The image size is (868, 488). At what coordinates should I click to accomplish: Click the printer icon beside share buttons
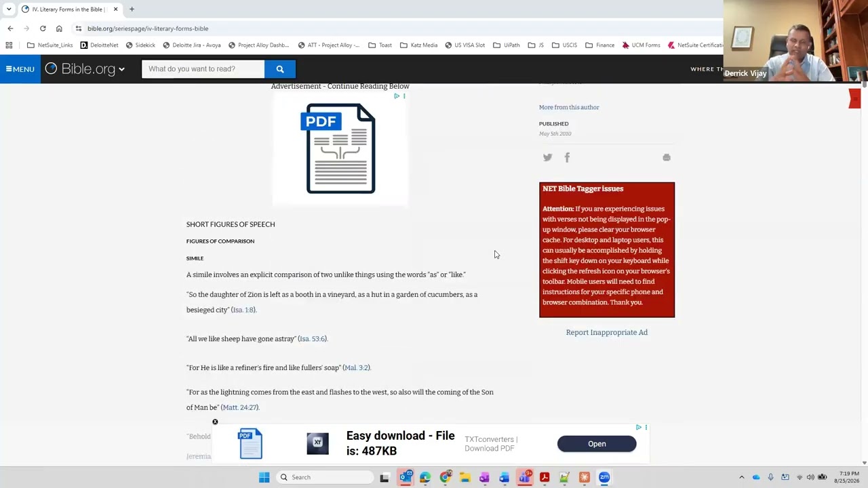point(667,157)
